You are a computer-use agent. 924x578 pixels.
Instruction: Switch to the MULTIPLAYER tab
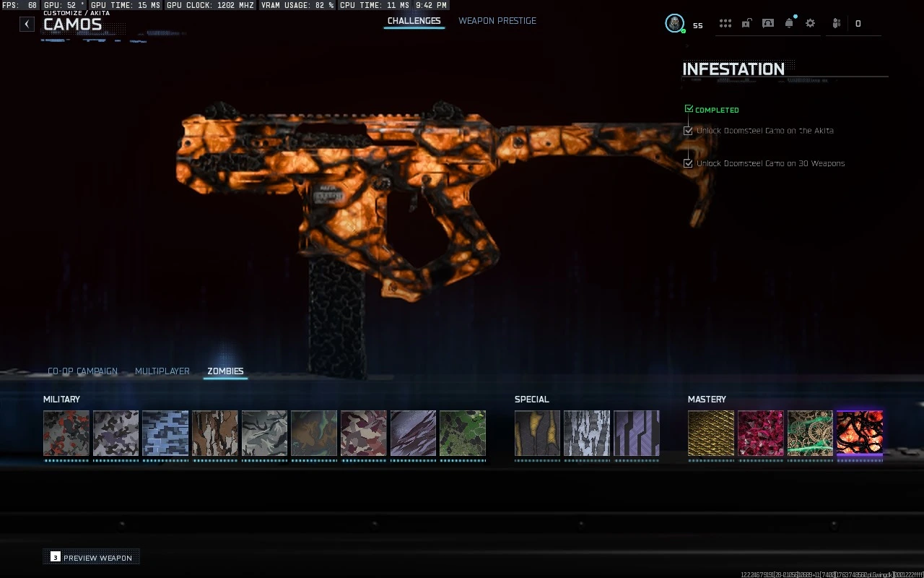click(162, 371)
